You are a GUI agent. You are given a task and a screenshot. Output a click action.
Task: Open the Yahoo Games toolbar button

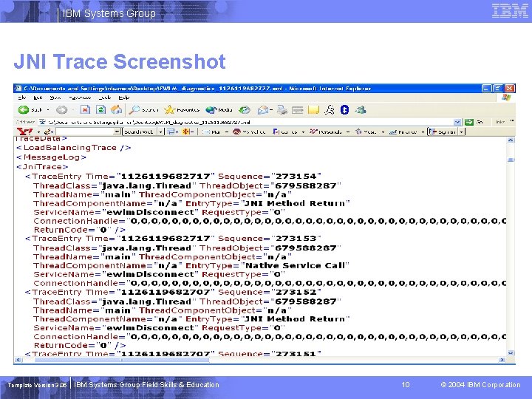coord(285,132)
